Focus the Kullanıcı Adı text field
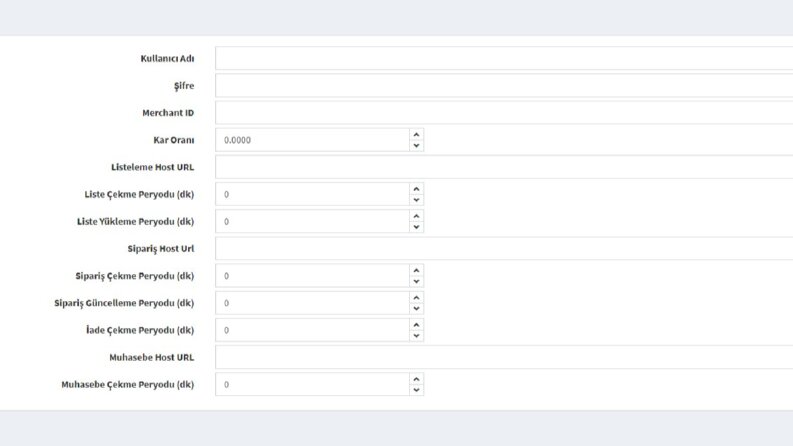Viewport: 793px width, 446px height. [504, 58]
